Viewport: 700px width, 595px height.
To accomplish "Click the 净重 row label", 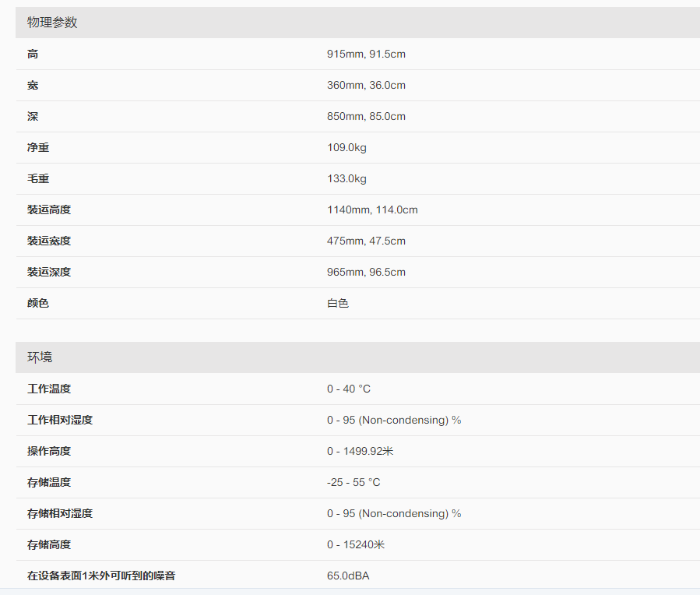I will pyautogui.click(x=38, y=148).
